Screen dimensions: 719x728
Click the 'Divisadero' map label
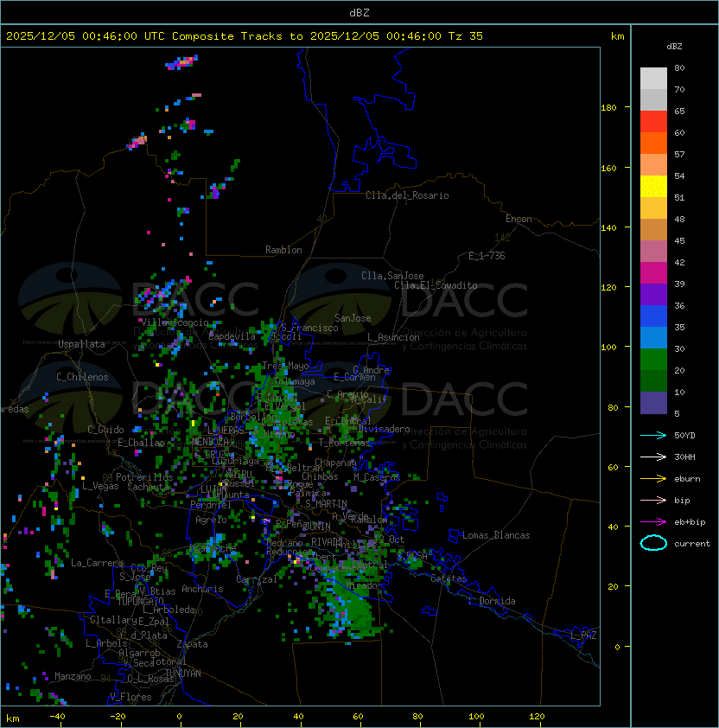point(384,429)
